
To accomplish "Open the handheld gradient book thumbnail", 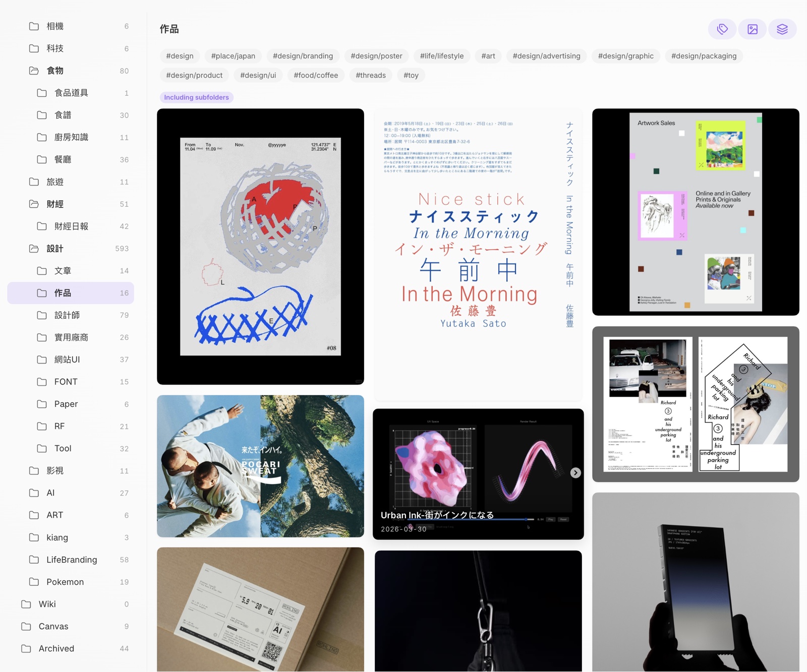I will [696, 582].
